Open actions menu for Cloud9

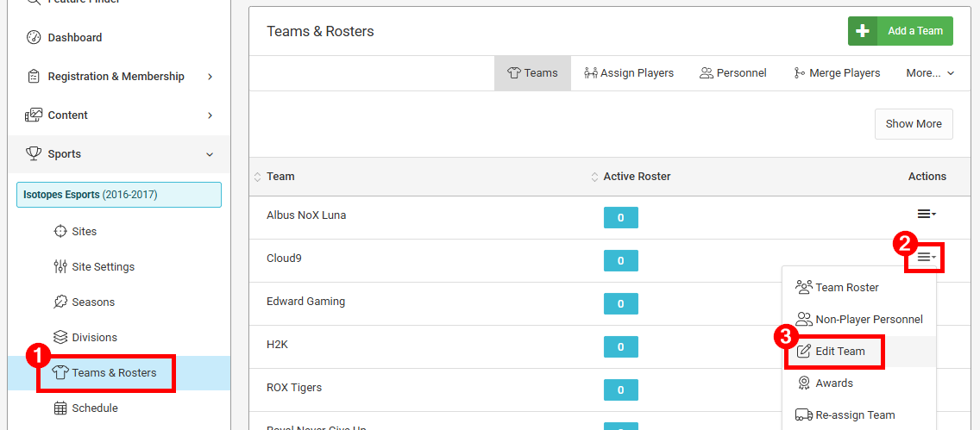[x=927, y=257]
